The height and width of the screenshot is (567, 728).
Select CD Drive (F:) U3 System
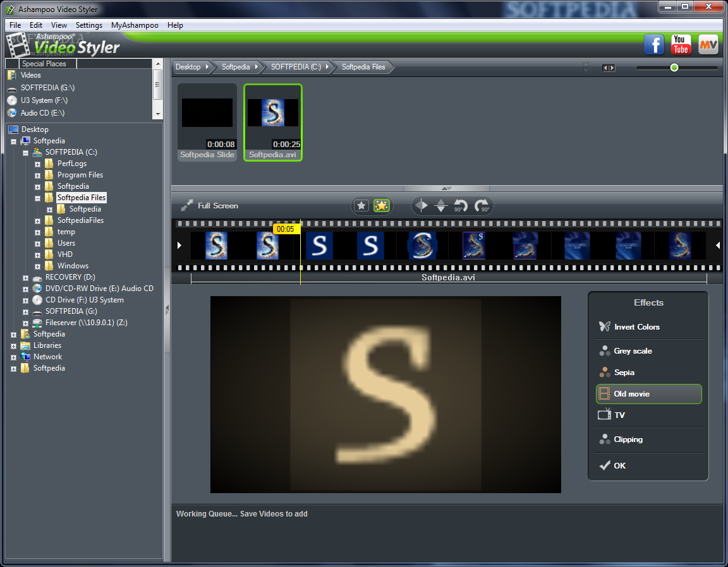pos(85,300)
